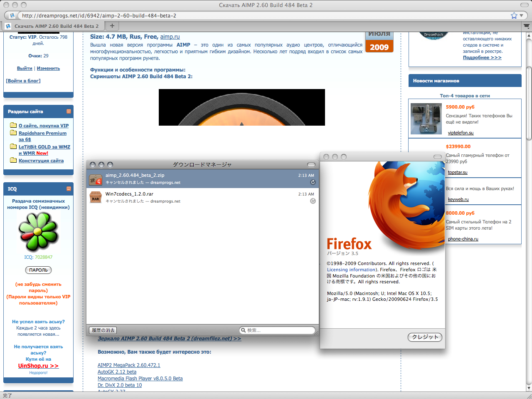Open the Войти в блог link
The image size is (532, 399).
(23, 81)
